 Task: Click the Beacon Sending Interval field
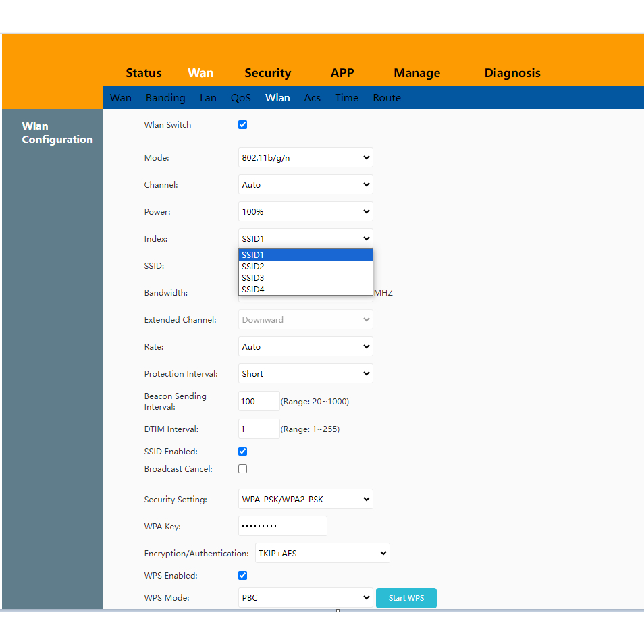point(259,402)
